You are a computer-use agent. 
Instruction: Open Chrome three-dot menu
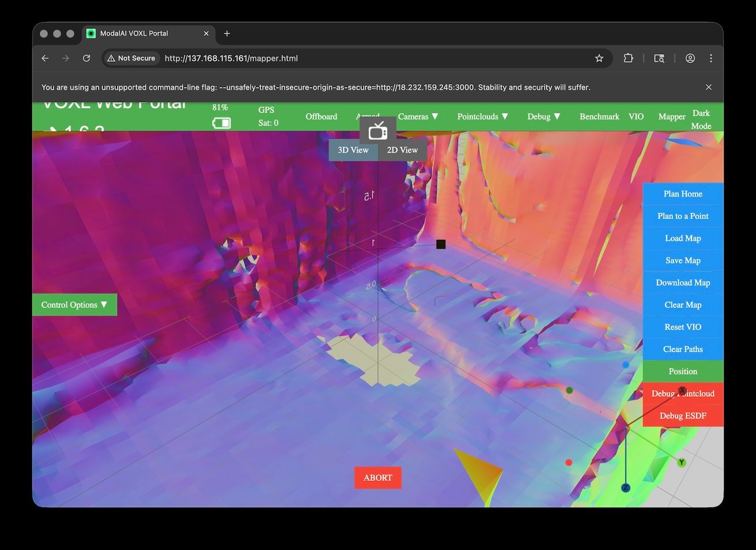711,58
